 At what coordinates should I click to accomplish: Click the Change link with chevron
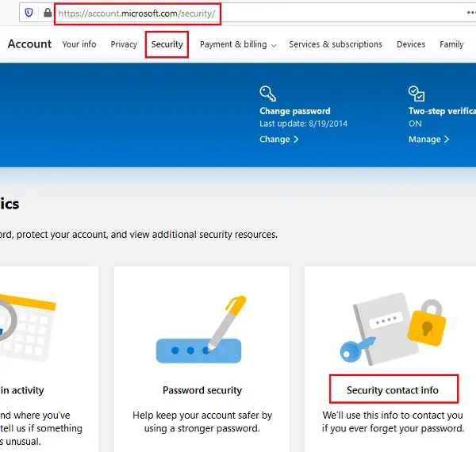tap(279, 140)
